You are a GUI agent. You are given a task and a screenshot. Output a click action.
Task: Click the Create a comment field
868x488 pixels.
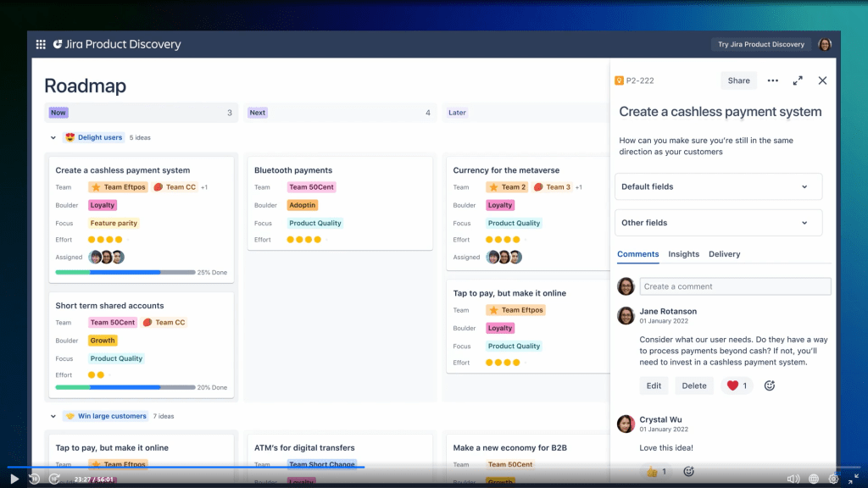click(x=735, y=286)
